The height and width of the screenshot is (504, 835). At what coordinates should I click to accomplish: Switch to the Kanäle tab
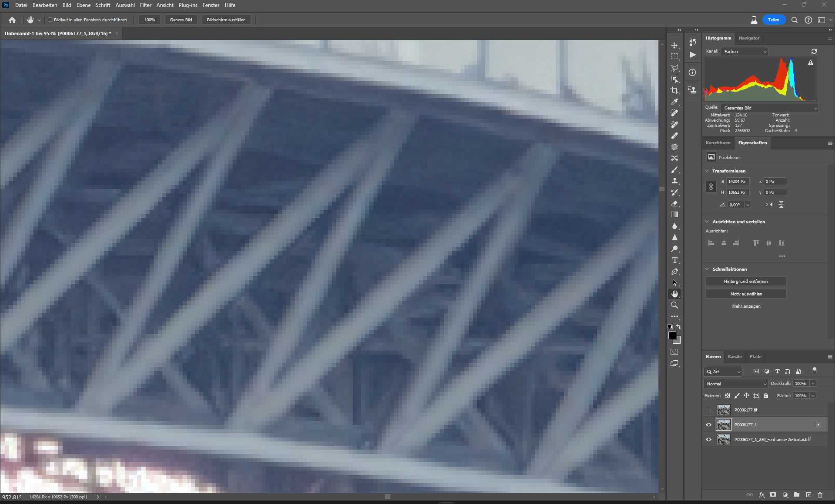pos(735,356)
